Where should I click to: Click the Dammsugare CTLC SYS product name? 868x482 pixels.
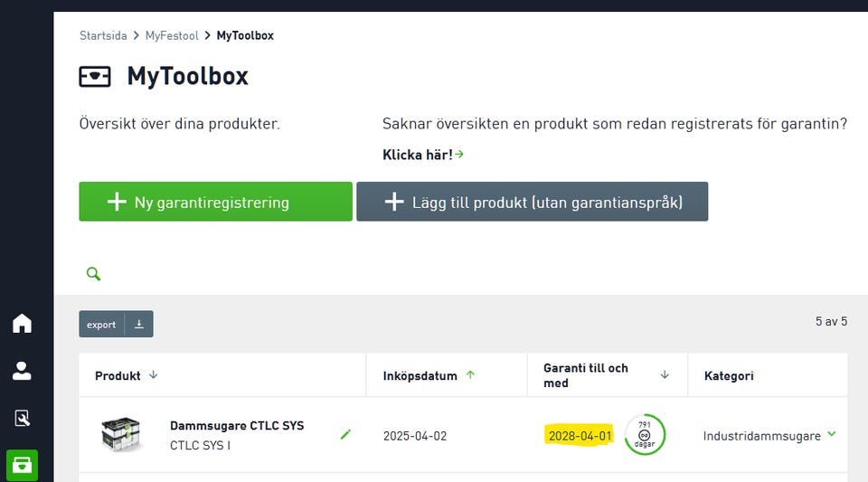coord(237,426)
